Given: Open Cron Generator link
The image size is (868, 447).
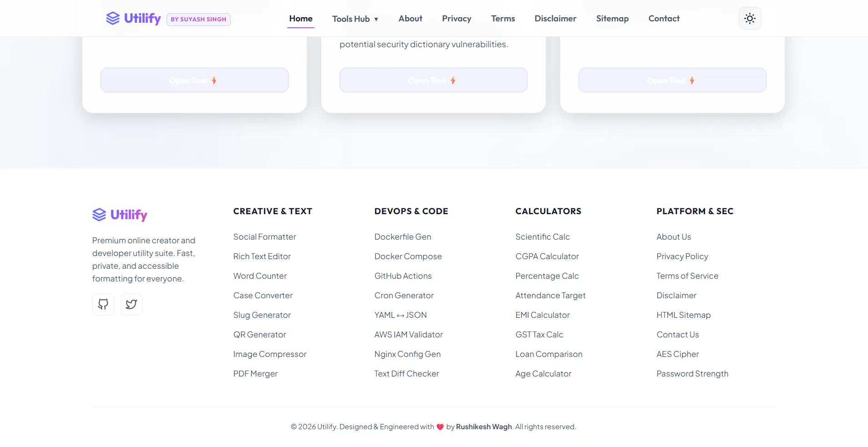Looking at the screenshot, I should (x=404, y=296).
